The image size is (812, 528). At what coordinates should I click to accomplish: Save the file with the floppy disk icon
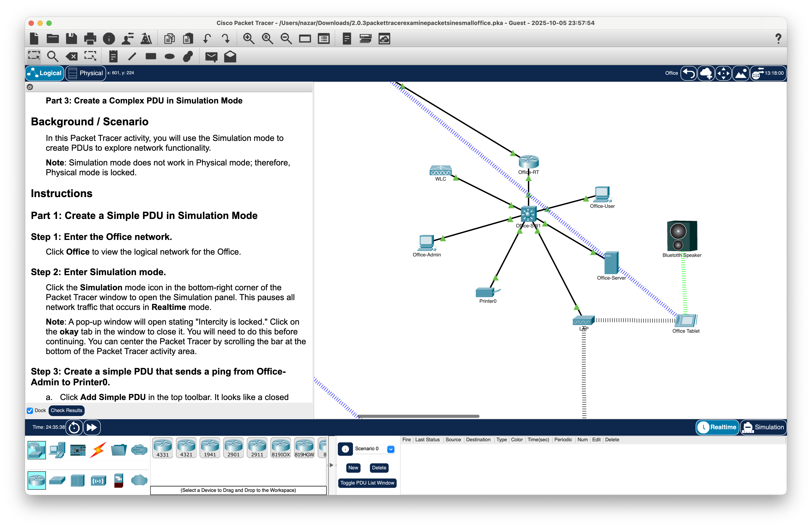click(71, 39)
